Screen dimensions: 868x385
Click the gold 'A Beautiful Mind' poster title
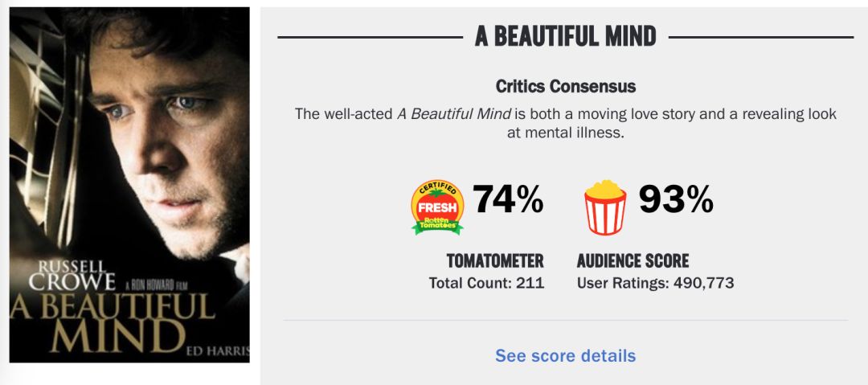pos(113,320)
